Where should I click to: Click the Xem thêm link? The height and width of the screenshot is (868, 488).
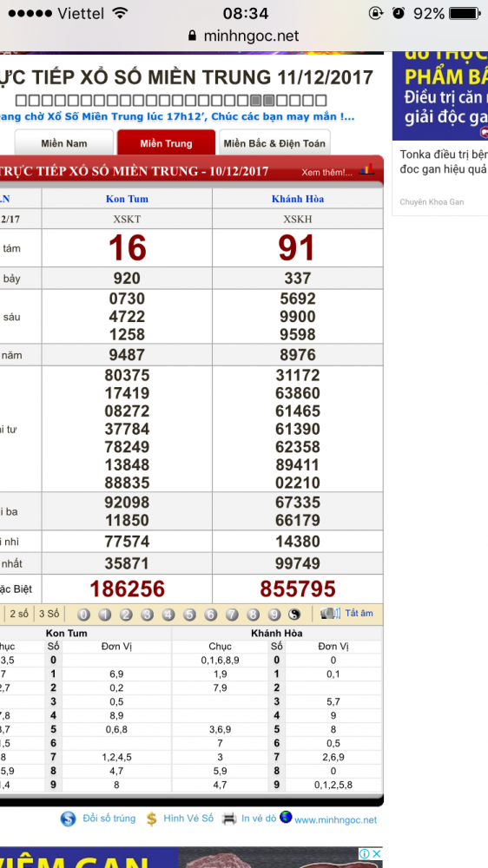[x=326, y=172]
